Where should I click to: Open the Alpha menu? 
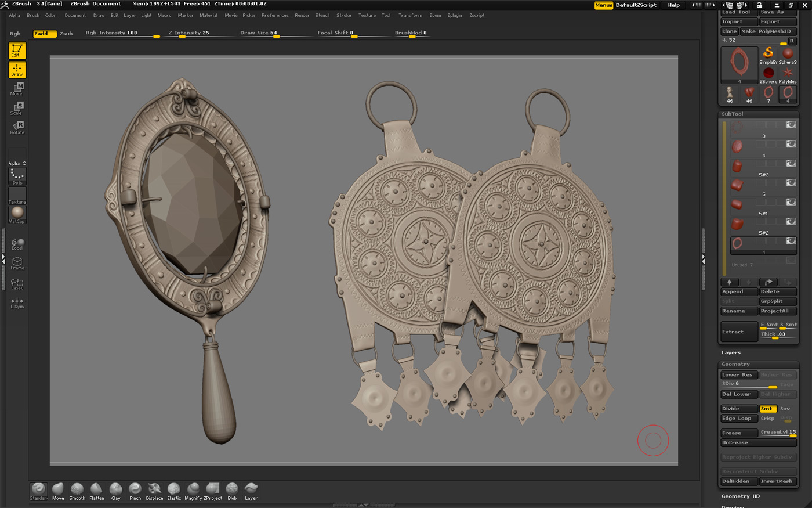click(14, 16)
